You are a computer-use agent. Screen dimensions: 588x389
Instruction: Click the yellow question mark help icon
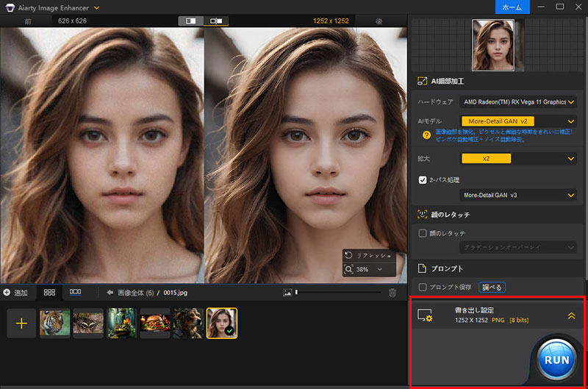pyautogui.click(x=426, y=135)
